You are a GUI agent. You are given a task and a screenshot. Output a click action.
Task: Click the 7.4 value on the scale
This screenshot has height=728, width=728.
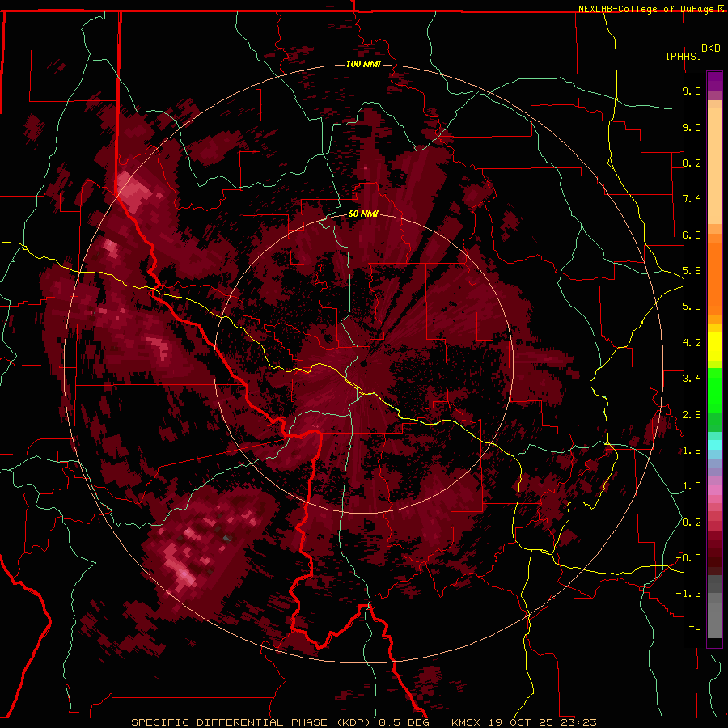(692, 199)
